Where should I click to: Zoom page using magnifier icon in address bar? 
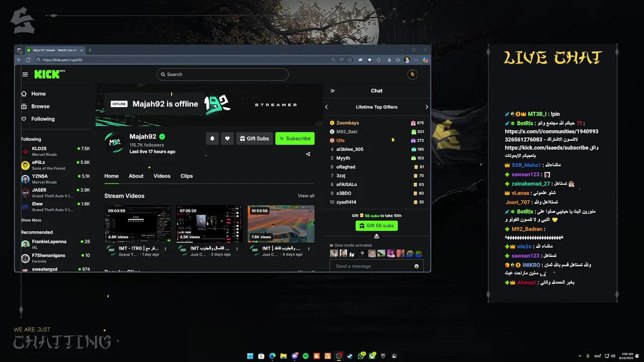[333, 59]
